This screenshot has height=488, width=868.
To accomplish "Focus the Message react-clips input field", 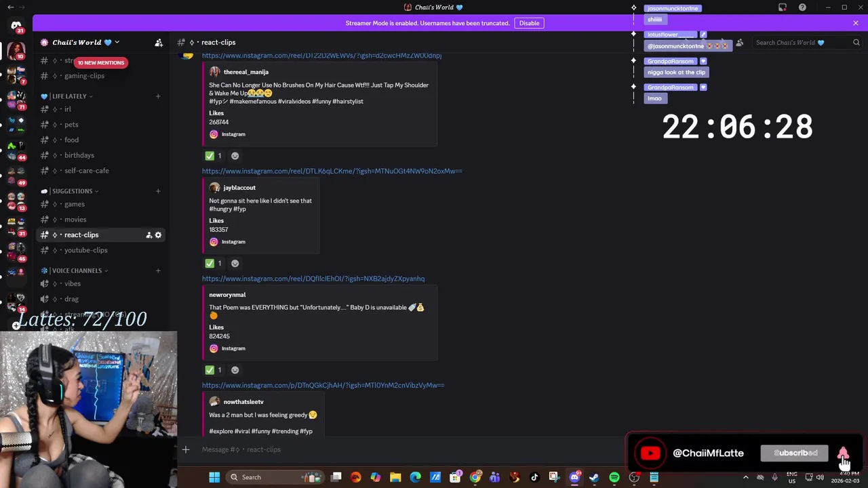I will click(407, 449).
